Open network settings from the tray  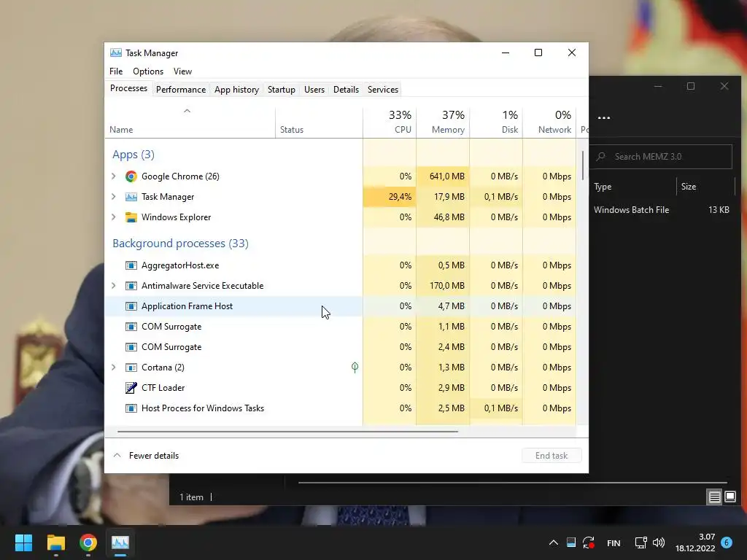pos(640,542)
